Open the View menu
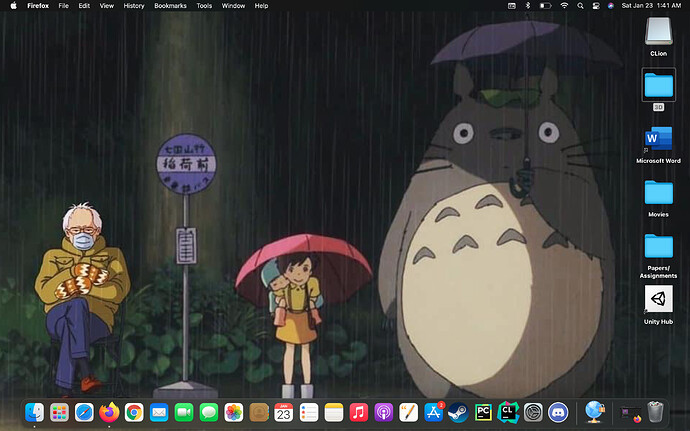This screenshot has width=690, height=431. pyautogui.click(x=106, y=6)
